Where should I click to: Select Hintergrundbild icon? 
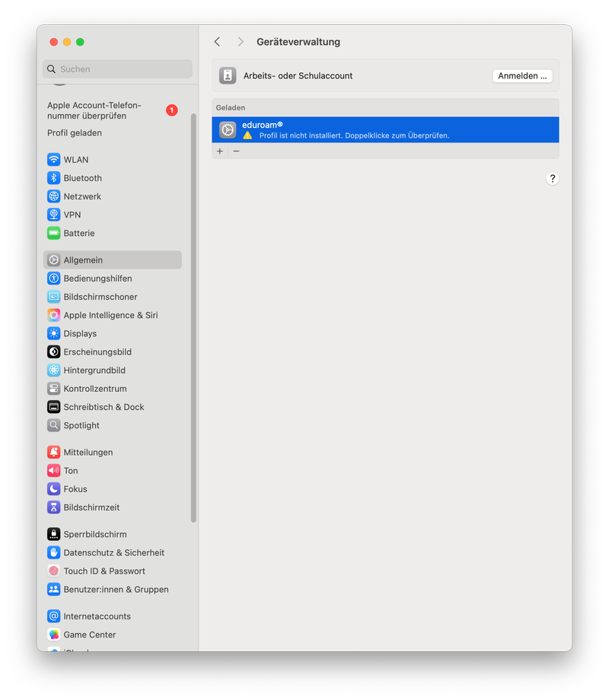[53, 370]
